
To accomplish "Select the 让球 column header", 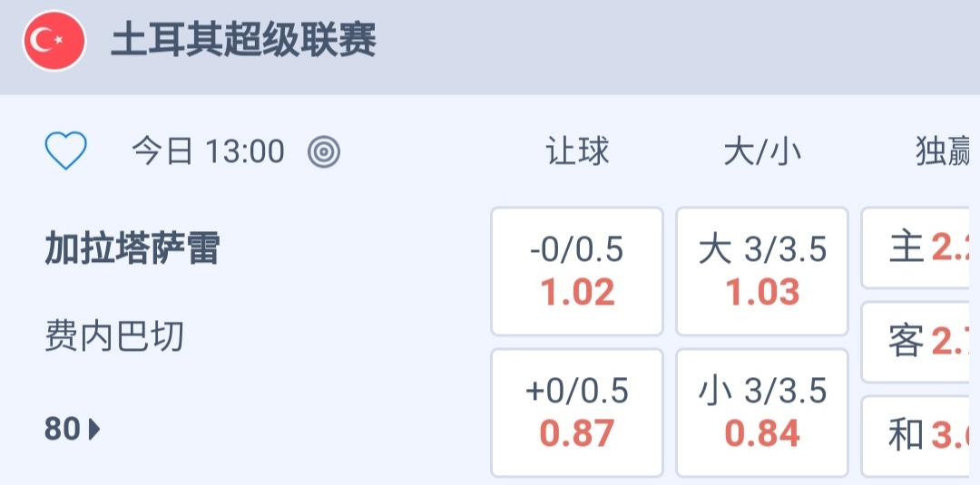I will [577, 152].
